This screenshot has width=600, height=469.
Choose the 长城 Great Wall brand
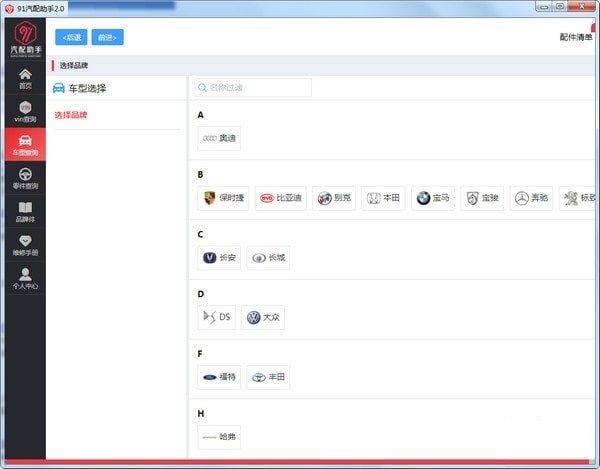pyautogui.click(x=268, y=257)
